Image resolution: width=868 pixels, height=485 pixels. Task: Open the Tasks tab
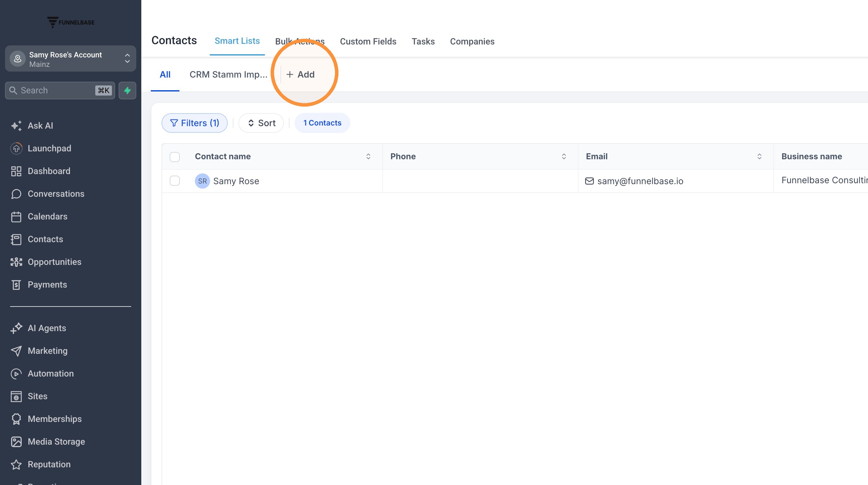point(423,41)
